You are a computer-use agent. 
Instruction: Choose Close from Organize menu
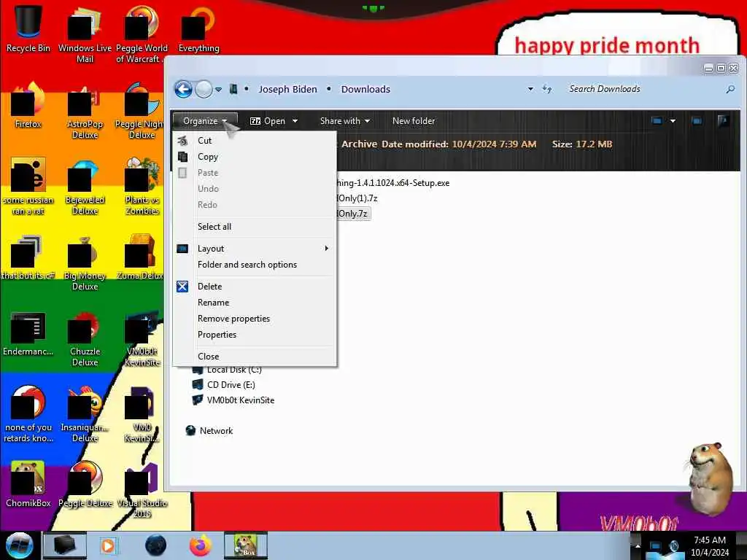pos(255,356)
